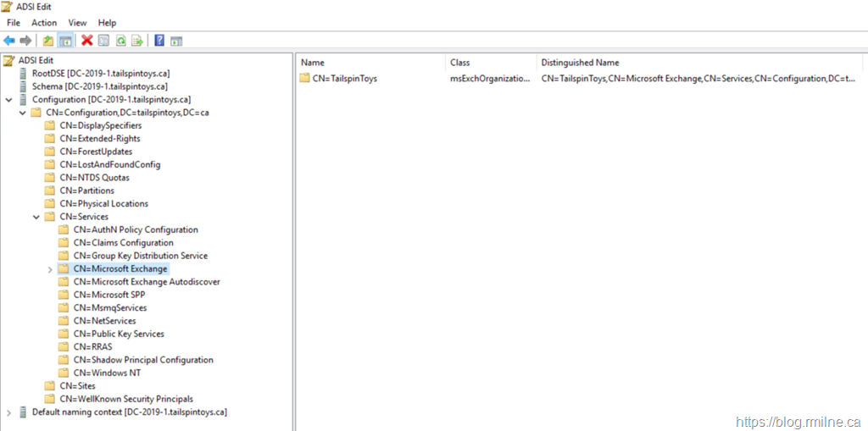Click the red Delete icon

pos(86,41)
